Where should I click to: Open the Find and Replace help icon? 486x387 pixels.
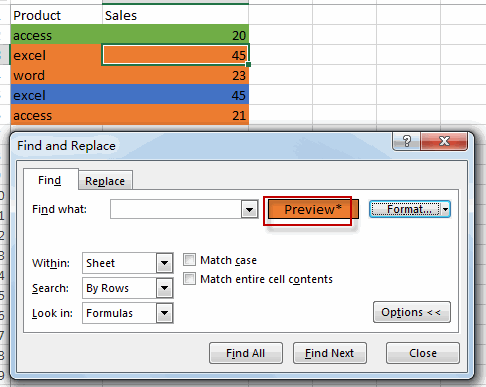pyautogui.click(x=407, y=141)
